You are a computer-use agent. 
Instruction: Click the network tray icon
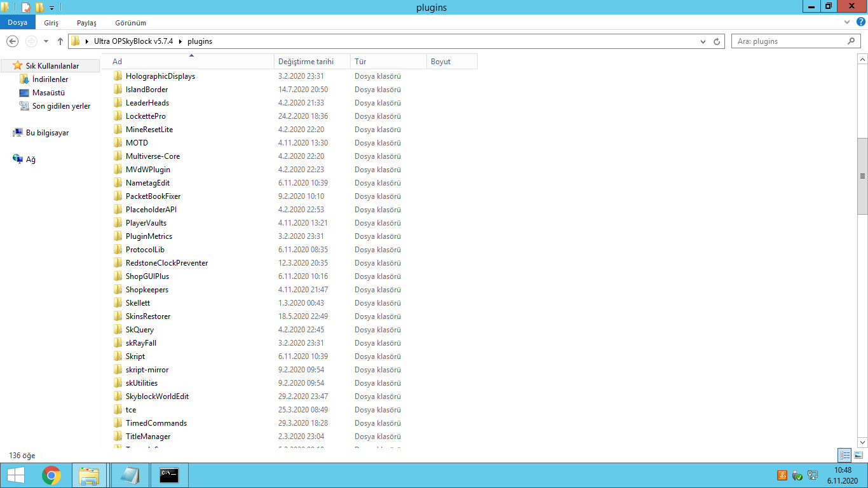point(812,475)
